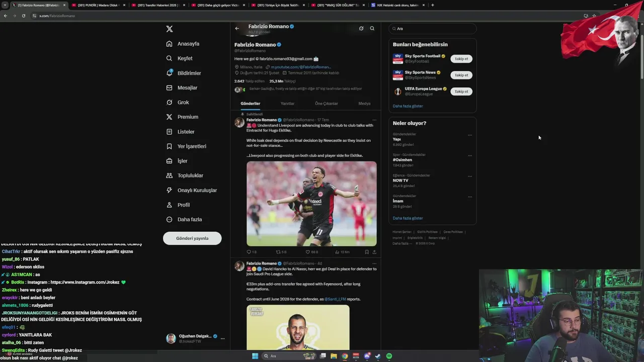Image resolution: width=644 pixels, height=362 pixels.
Task: Open Windows Start menu
Action: 255,356
